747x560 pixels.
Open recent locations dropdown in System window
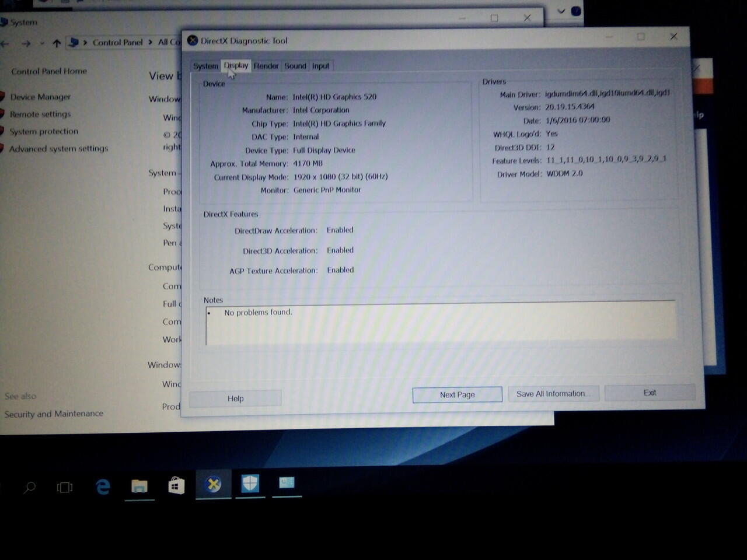pyautogui.click(x=41, y=43)
